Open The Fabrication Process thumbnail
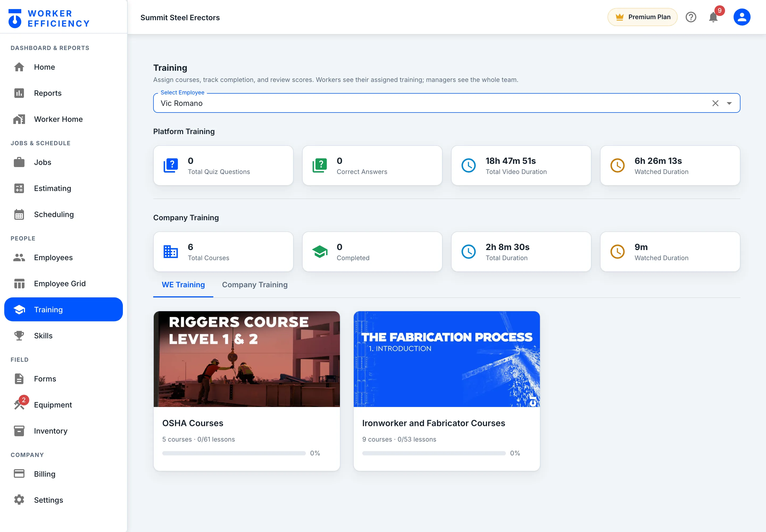This screenshot has height=532, width=766. coord(447,359)
